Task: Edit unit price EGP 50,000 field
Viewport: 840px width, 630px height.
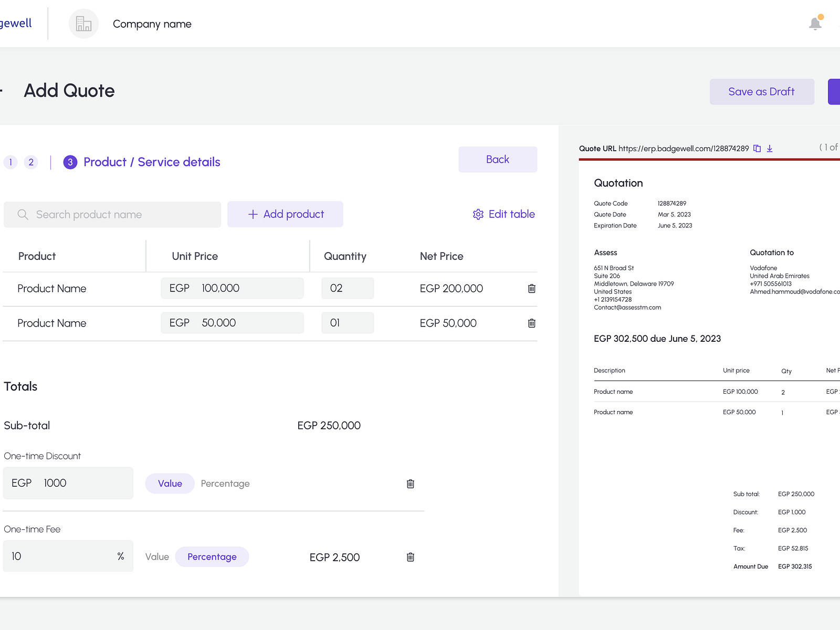Action: [x=232, y=323]
